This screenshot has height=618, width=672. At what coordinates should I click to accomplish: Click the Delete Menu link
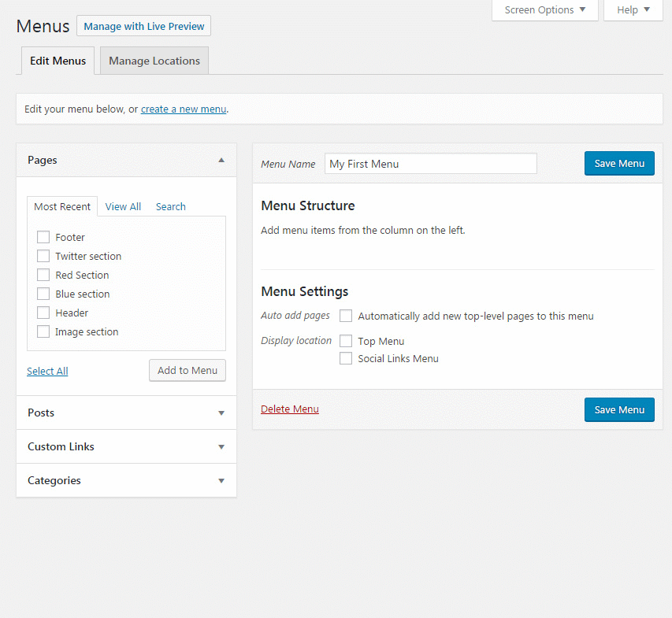[289, 409]
